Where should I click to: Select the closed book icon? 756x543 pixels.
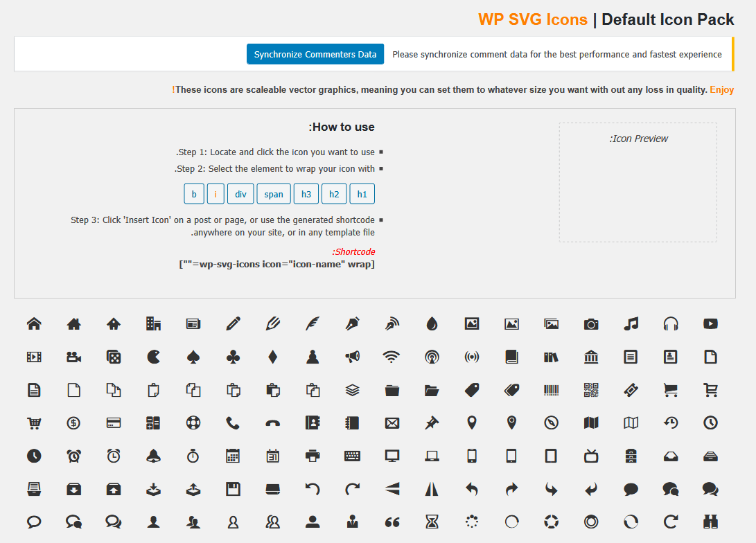pos(511,357)
